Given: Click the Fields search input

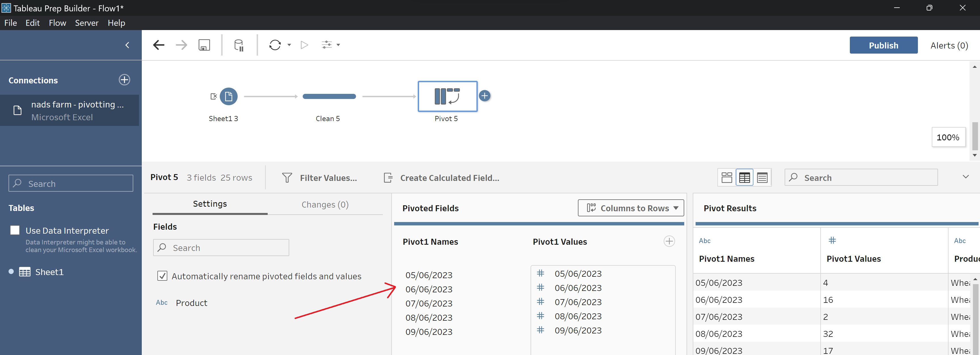Looking at the screenshot, I should (x=221, y=248).
